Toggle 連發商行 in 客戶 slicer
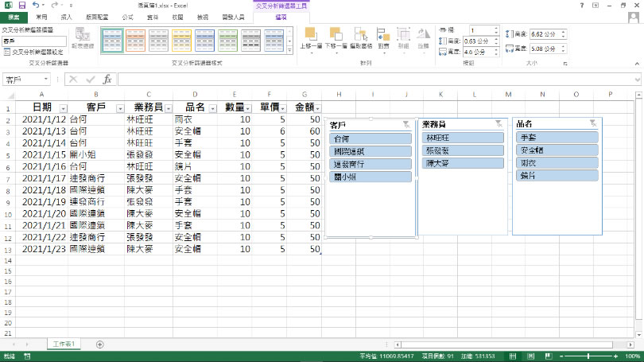This screenshot has height=362, width=644. [x=370, y=164]
